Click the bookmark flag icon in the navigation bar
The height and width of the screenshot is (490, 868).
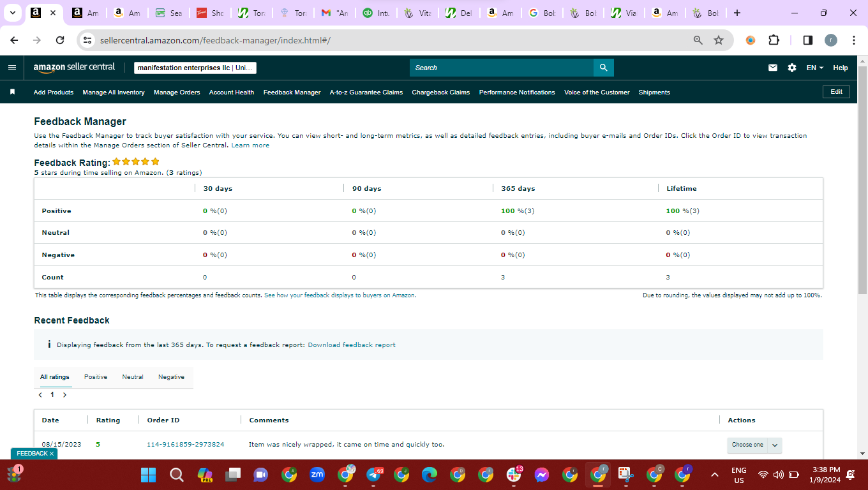coord(12,92)
